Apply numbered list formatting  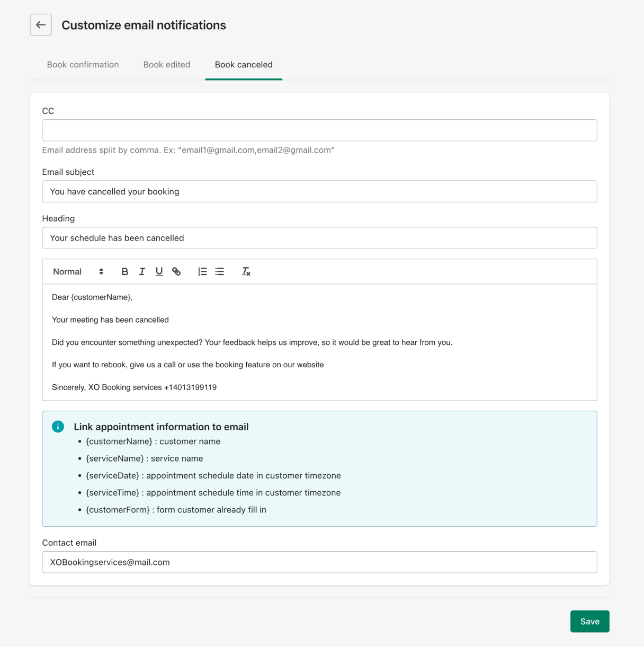pos(202,272)
